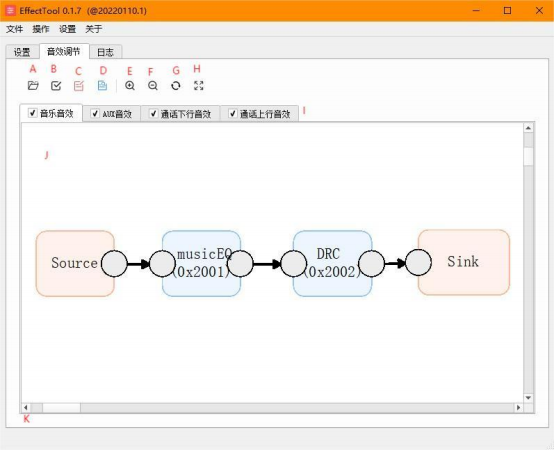The height and width of the screenshot is (450, 554).
Task: Select the DRC (0x2002) node
Action: click(332, 263)
